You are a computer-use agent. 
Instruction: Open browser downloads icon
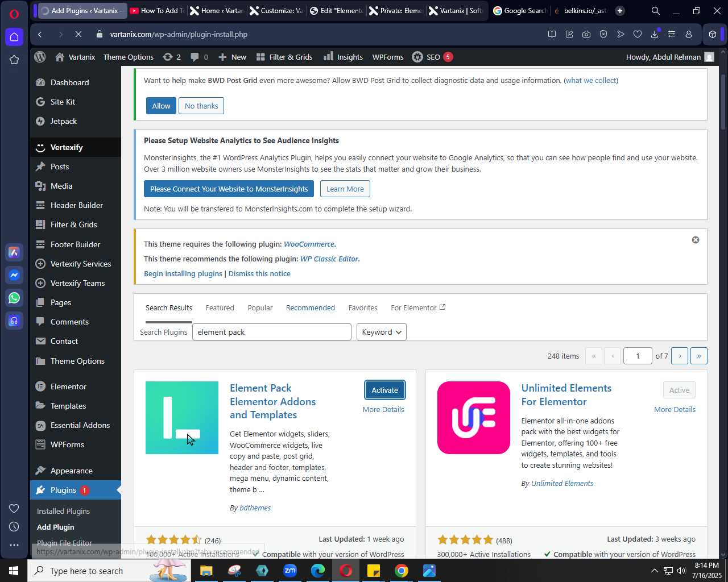pyautogui.click(x=655, y=34)
